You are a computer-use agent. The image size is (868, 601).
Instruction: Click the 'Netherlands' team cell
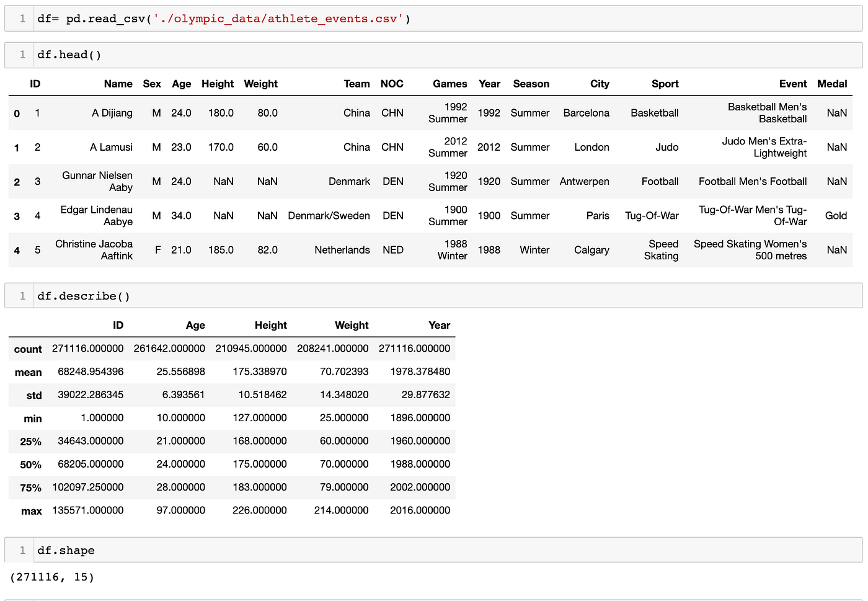click(342, 249)
